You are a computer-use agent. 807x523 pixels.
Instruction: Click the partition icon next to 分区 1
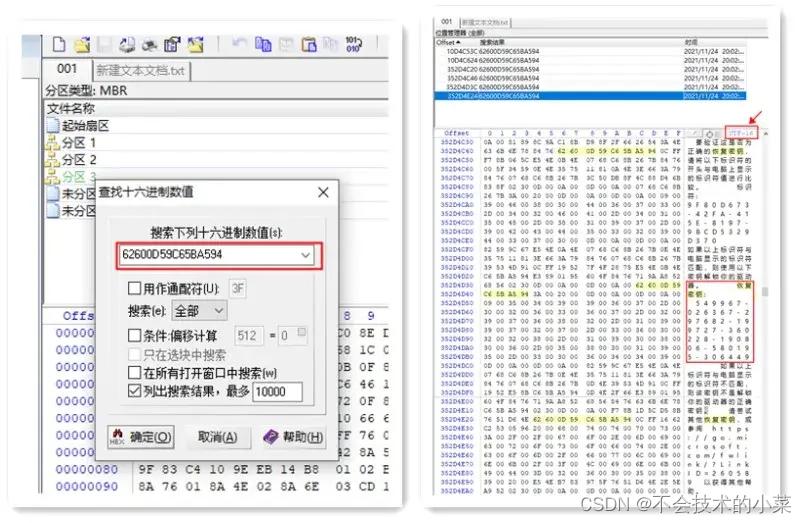pos(52,143)
